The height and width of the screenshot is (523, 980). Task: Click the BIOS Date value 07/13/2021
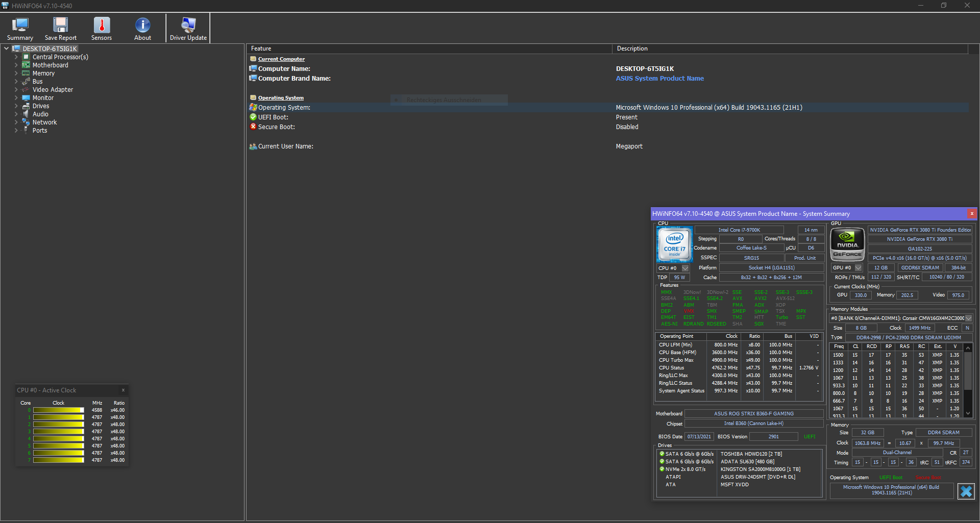coord(699,437)
